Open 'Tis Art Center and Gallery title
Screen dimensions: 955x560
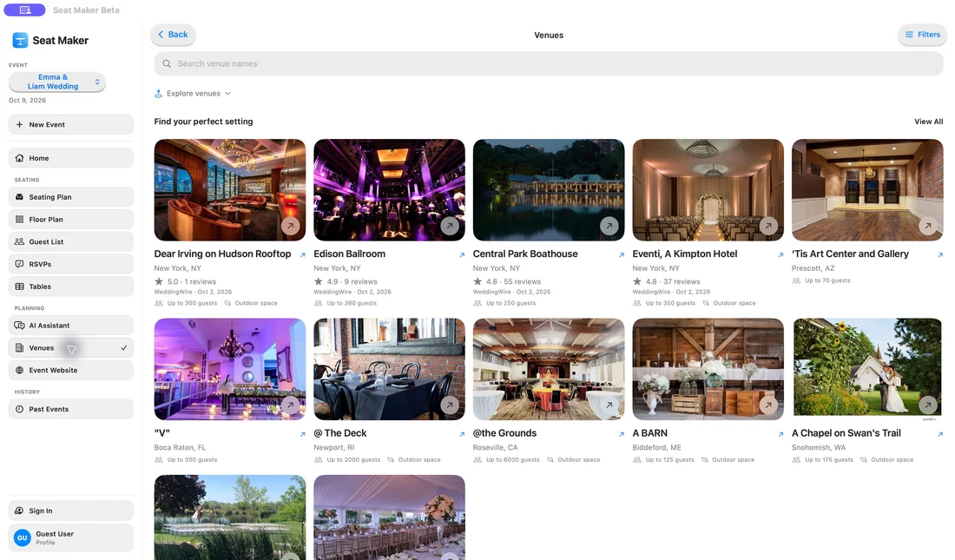(850, 254)
